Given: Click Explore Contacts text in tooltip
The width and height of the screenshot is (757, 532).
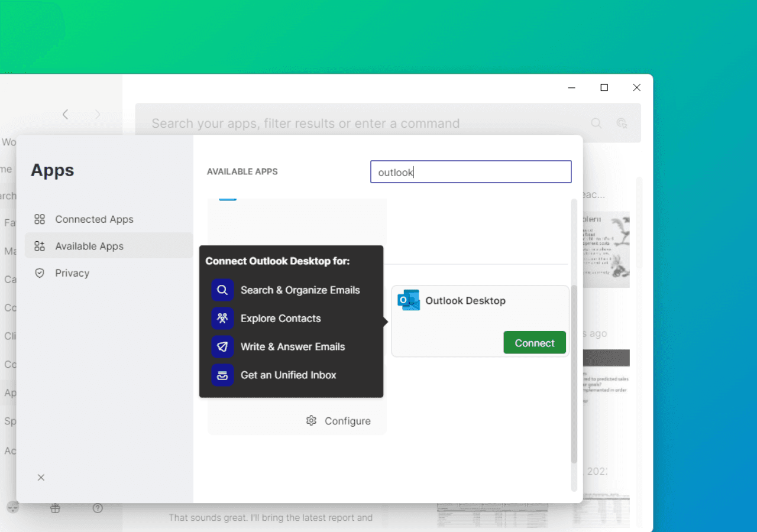Looking at the screenshot, I should click(x=281, y=318).
